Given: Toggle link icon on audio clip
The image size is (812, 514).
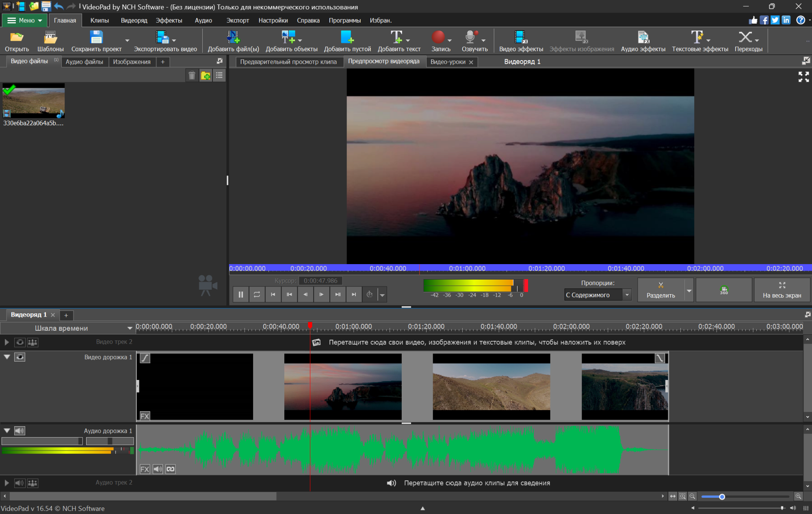Looking at the screenshot, I should tap(171, 469).
